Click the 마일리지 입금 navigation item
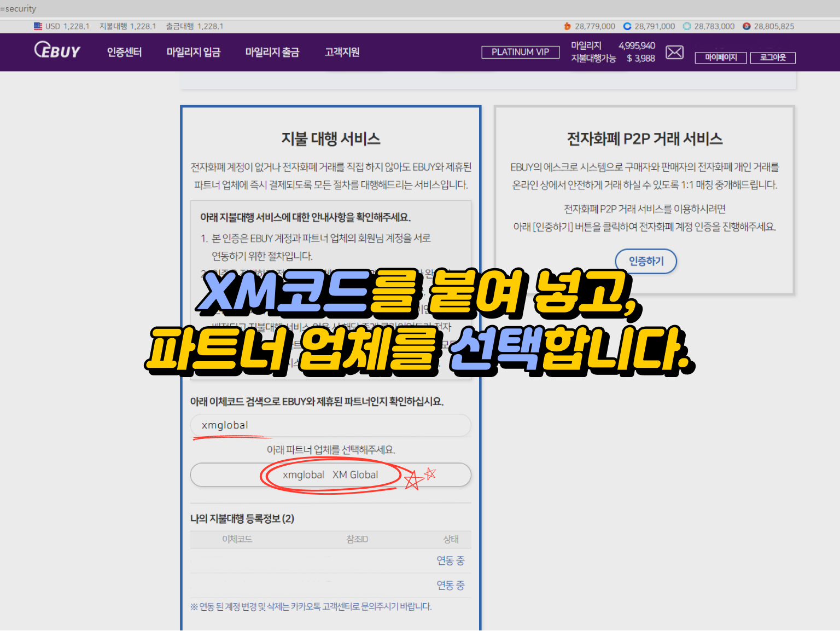This screenshot has width=840, height=631. (x=194, y=52)
